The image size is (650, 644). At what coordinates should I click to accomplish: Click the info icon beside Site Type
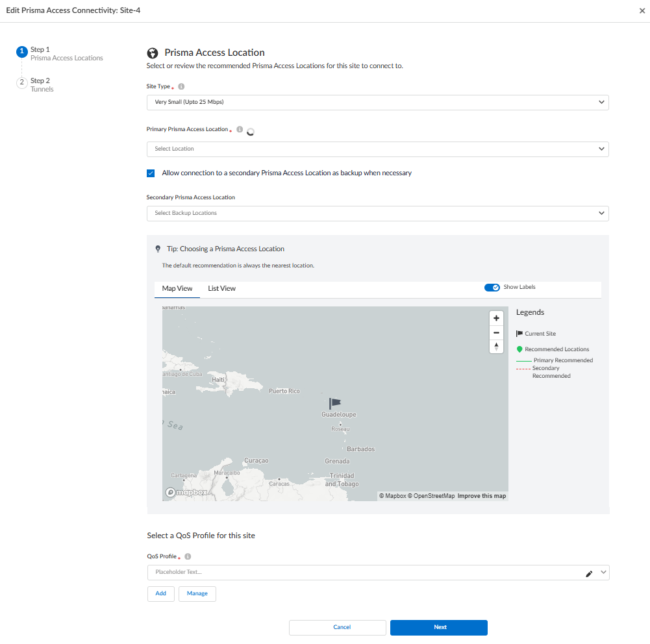(181, 86)
